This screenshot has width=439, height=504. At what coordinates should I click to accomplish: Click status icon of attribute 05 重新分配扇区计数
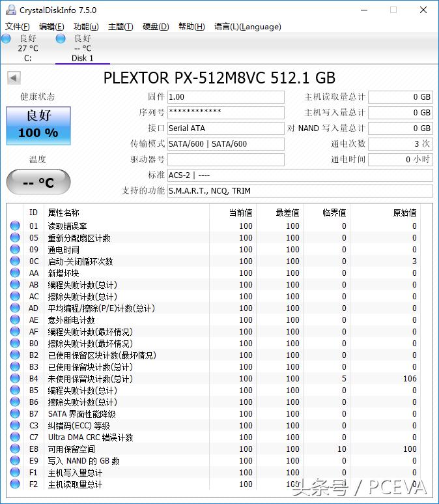pyautogui.click(x=15, y=237)
